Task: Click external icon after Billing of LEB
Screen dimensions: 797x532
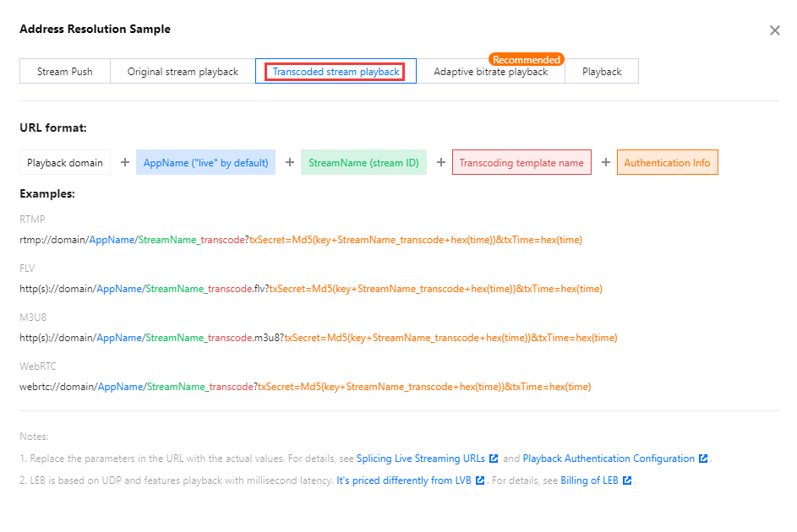Action: (x=627, y=480)
